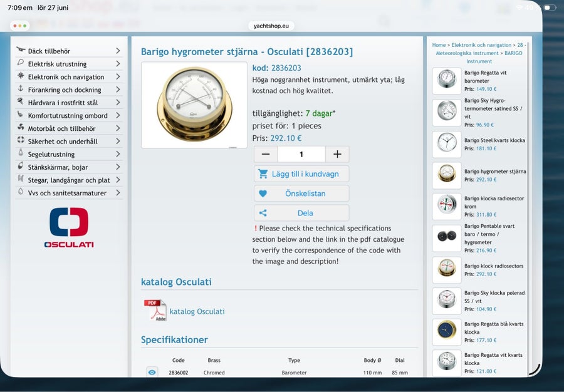Image resolution: width=564 pixels, height=392 pixels.
Task: Open Elektronik och navigation breadcrumb link
Action: pyautogui.click(x=481, y=45)
